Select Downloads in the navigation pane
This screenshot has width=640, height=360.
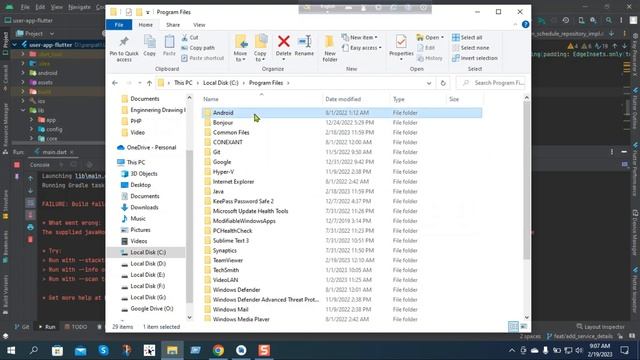(144, 207)
